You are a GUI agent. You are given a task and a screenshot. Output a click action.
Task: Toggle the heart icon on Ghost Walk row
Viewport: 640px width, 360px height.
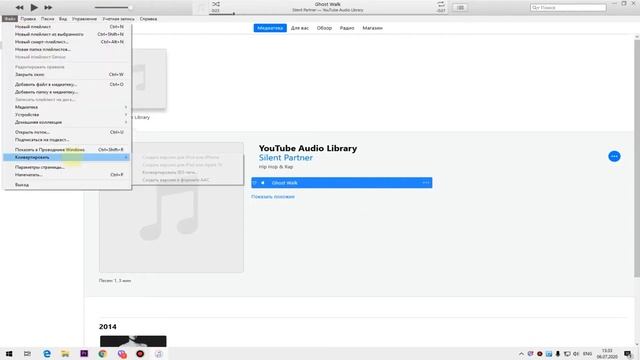[x=255, y=183]
